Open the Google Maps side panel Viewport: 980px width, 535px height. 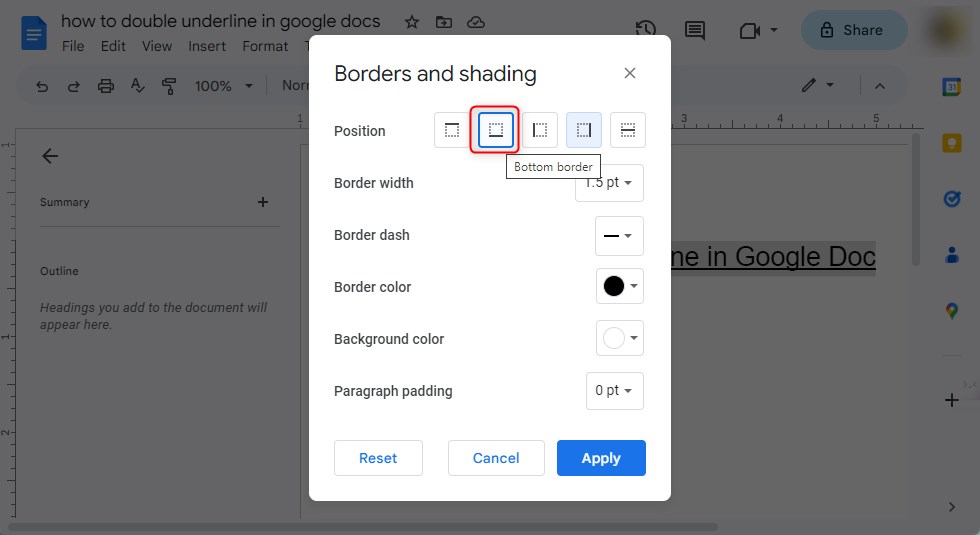[951, 311]
